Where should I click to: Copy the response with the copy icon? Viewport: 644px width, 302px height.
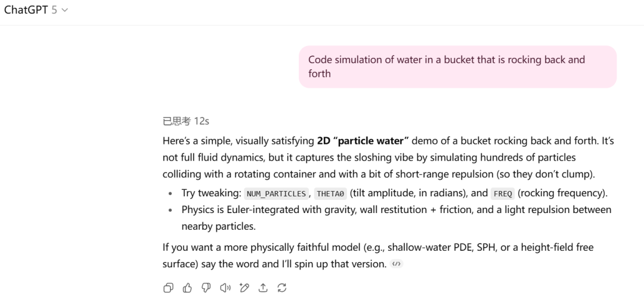pos(168,288)
